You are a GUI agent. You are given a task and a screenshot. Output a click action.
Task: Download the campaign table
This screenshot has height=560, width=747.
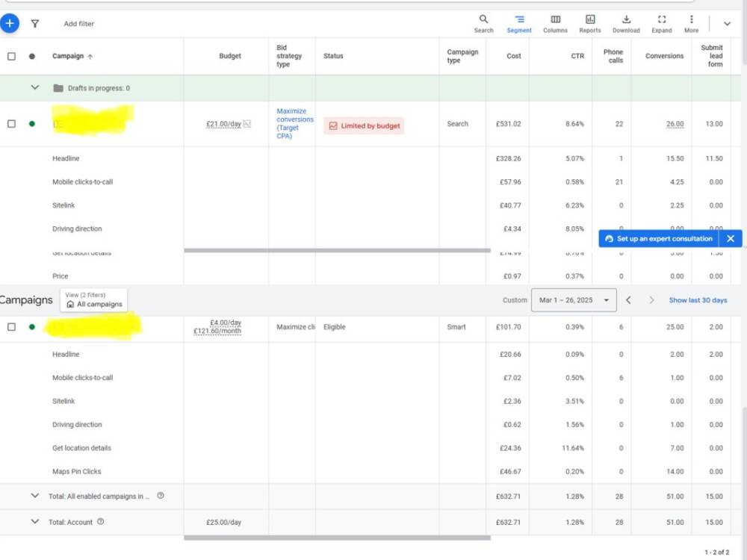click(x=626, y=24)
